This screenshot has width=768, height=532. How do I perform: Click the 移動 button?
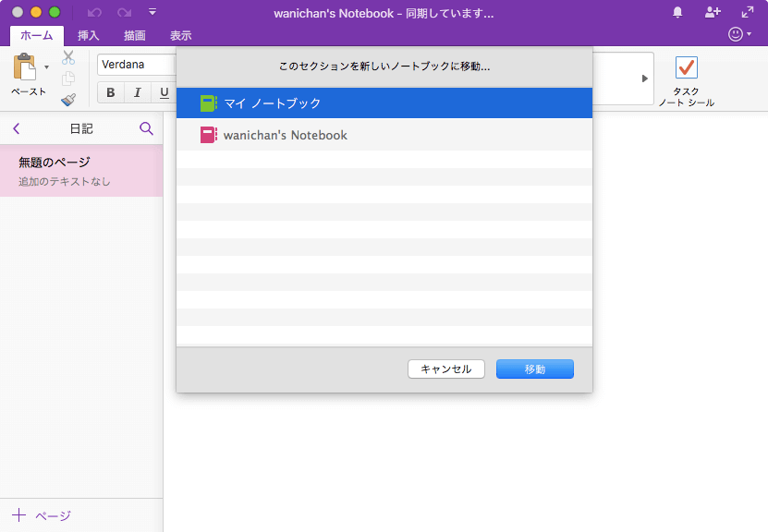point(535,369)
